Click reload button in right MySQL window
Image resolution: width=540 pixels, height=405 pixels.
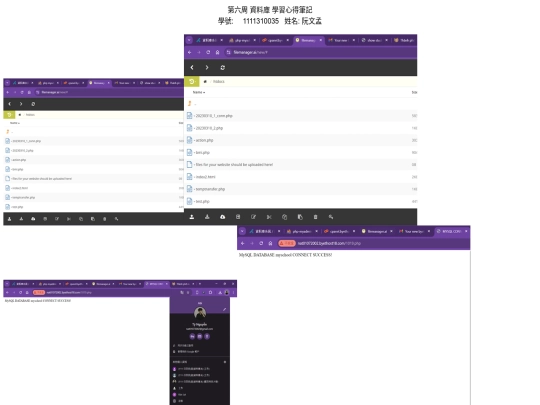tap(261, 243)
